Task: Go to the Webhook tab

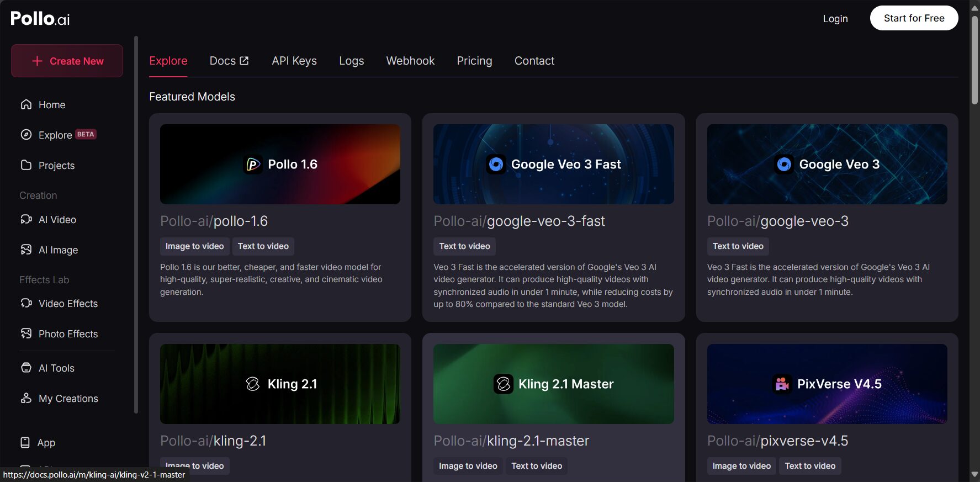Action: point(410,61)
